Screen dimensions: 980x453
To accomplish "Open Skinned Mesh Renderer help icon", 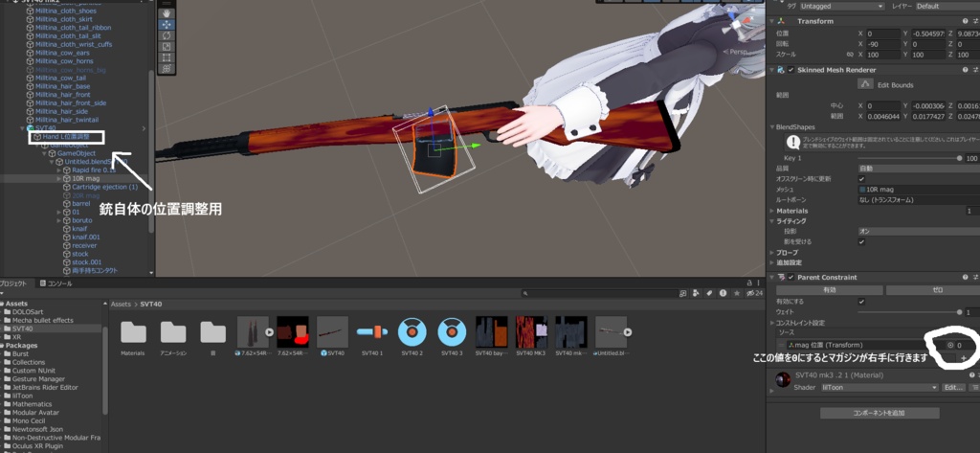I will (965, 70).
